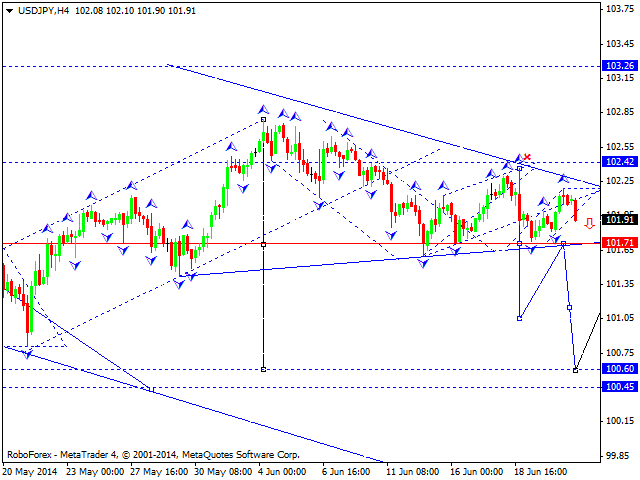Select the down fractal arrow under the 20 May low
The image size is (640, 480).
pos(27,354)
